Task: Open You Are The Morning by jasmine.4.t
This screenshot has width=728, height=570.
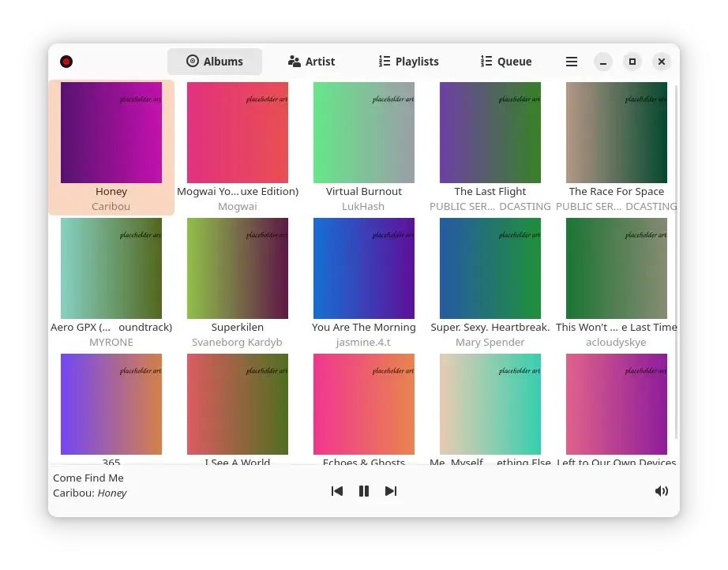Action: (364, 268)
